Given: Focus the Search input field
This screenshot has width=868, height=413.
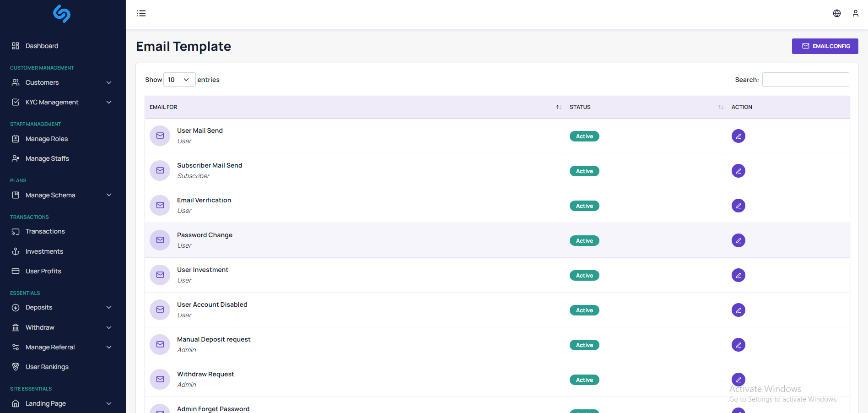Looking at the screenshot, I should point(805,80).
